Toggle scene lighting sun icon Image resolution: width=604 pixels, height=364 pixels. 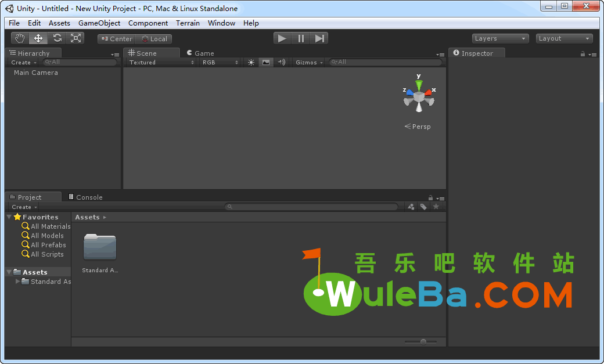coord(251,62)
